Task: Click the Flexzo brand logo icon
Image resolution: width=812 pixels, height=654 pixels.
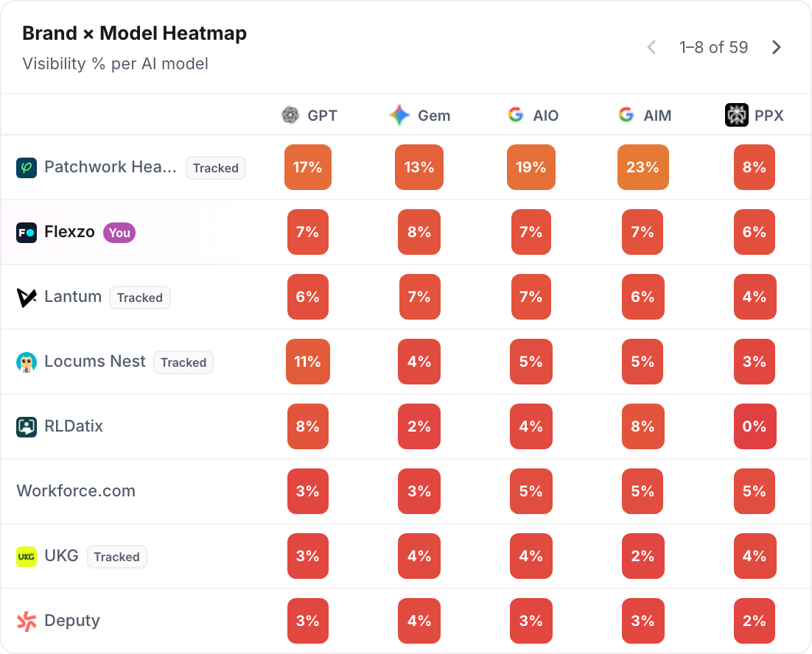Action: [27, 232]
